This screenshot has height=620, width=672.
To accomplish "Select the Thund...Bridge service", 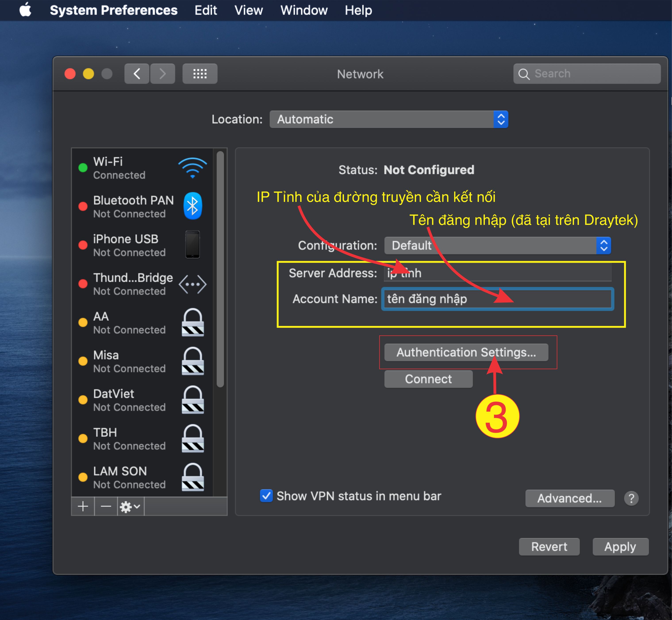I will point(142,284).
